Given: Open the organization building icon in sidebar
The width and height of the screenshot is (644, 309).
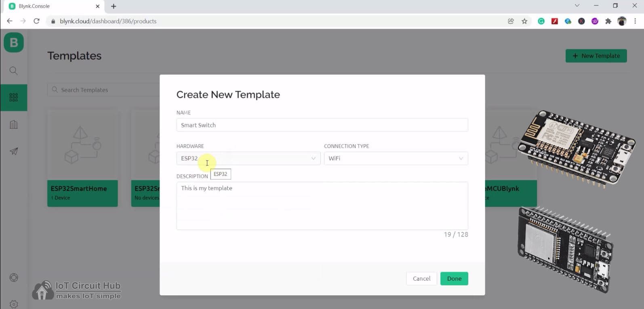Looking at the screenshot, I should click(x=14, y=125).
